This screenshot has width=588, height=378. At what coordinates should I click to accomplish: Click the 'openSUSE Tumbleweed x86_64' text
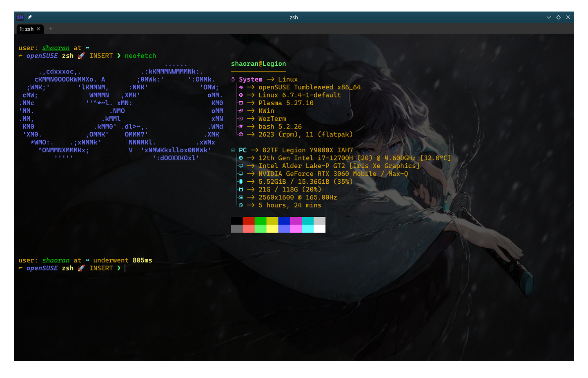[x=310, y=87]
